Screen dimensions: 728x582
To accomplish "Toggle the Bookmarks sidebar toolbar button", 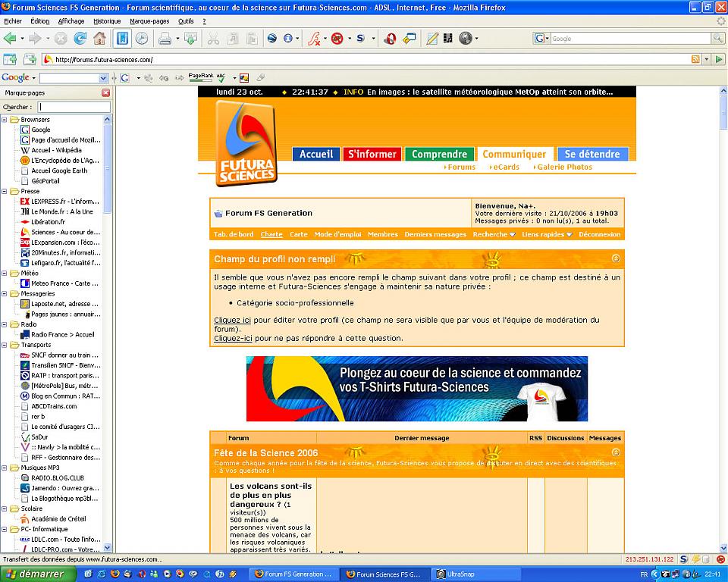I will [x=122, y=39].
